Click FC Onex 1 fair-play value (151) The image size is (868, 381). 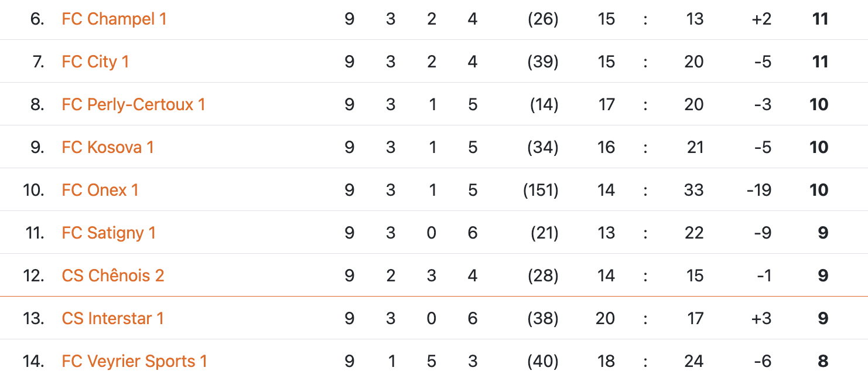pos(541,190)
